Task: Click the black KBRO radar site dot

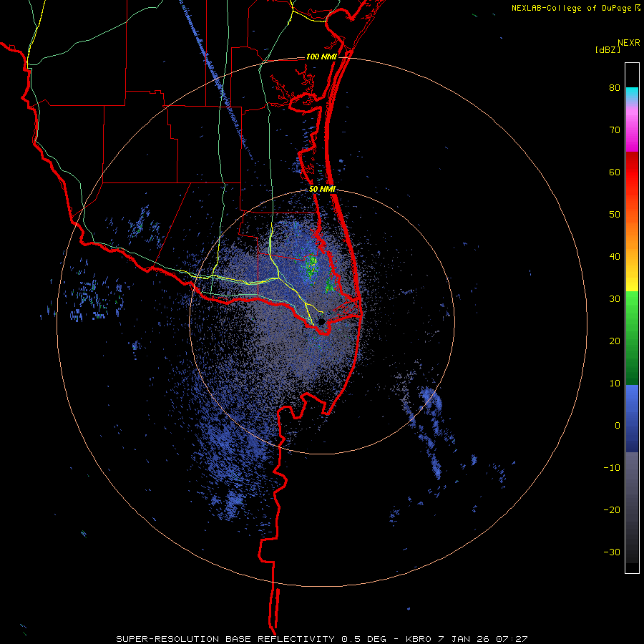Action: point(321,321)
